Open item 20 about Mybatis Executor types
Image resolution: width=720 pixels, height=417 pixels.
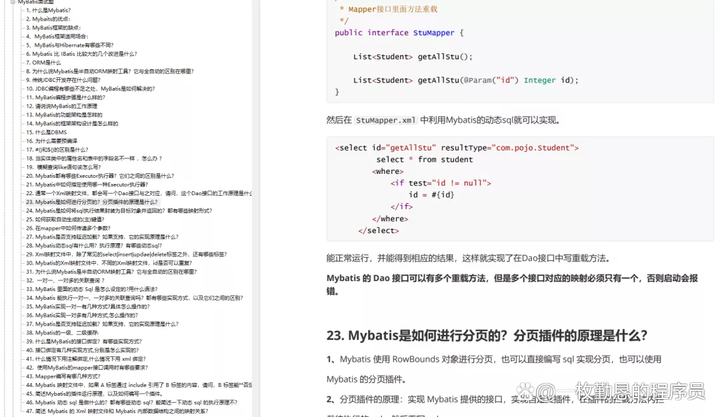point(100,176)
